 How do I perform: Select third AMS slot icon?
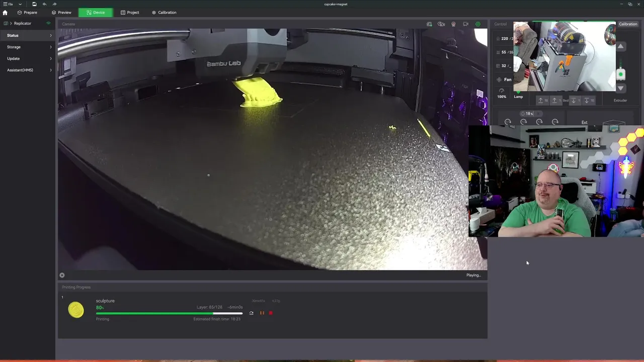[539, 122]
